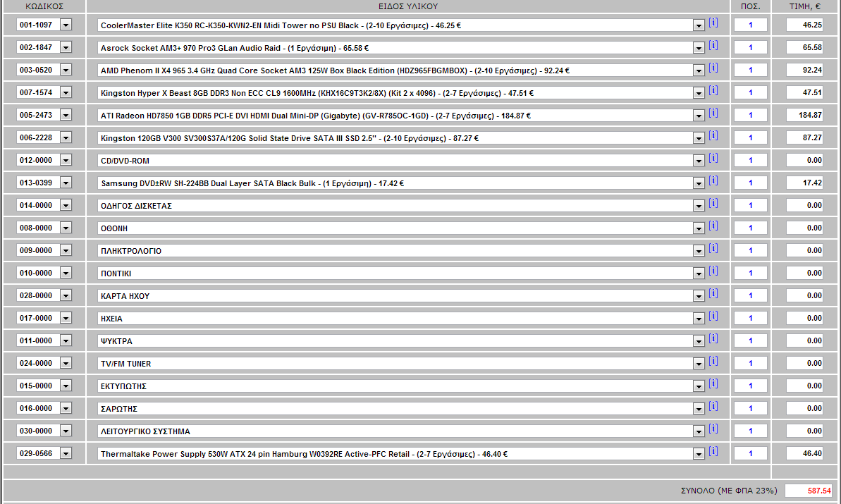
Task: Expand the code dropdown showing 003-0520
Action: (x=66, y=70)
